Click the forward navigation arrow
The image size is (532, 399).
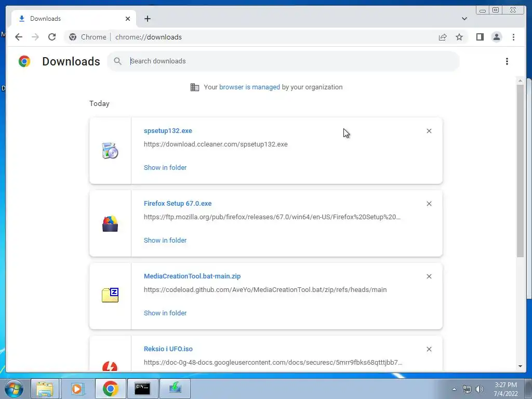point(35,37)
